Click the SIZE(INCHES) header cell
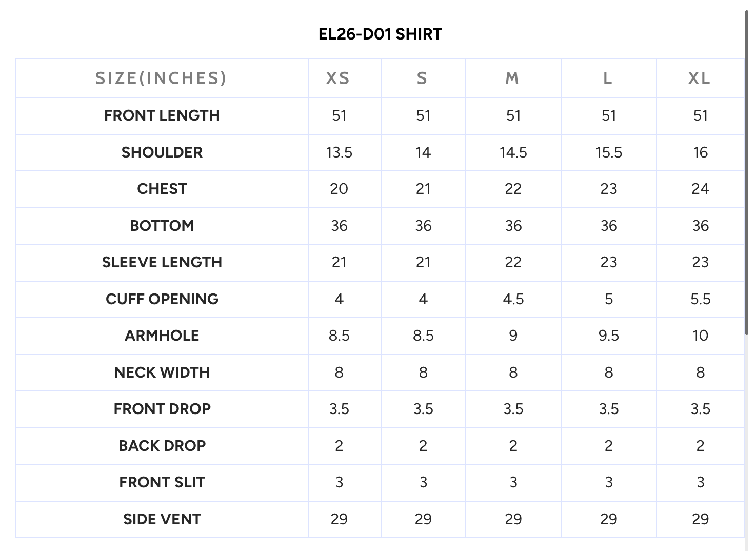 [161, 78]
